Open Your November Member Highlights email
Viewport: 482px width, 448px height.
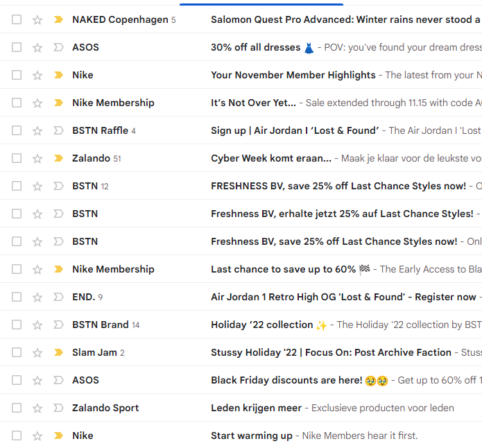point(293,75)
